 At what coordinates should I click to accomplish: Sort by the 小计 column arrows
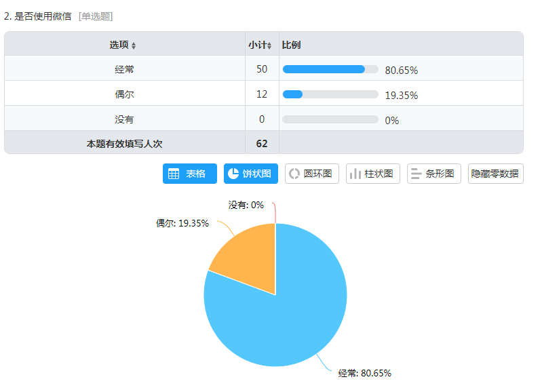pyautogui.click(x=269, y=45)
